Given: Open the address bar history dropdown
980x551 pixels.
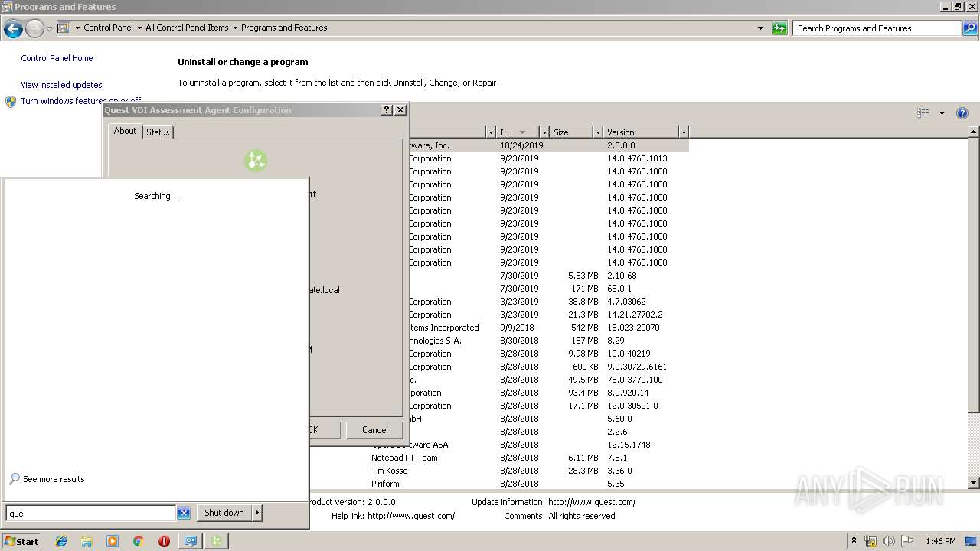Looking at the screenshot, I should [x=760, y=28].
